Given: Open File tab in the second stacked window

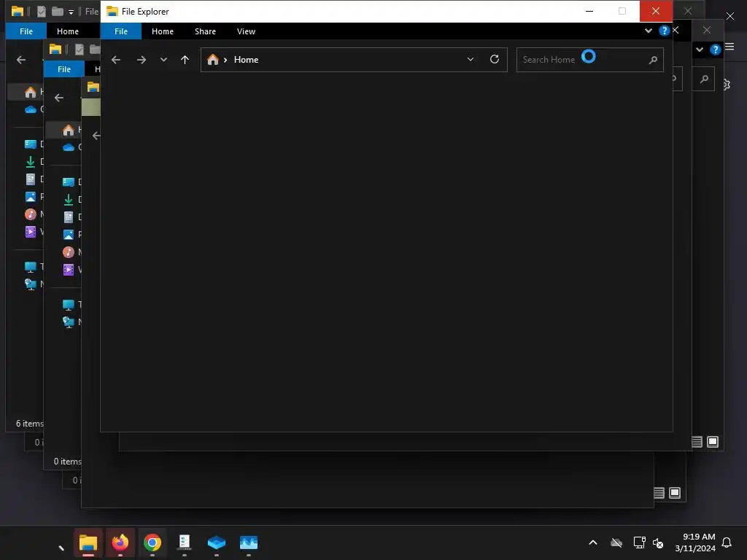Looking at the screenshot, I should [64, 69].
